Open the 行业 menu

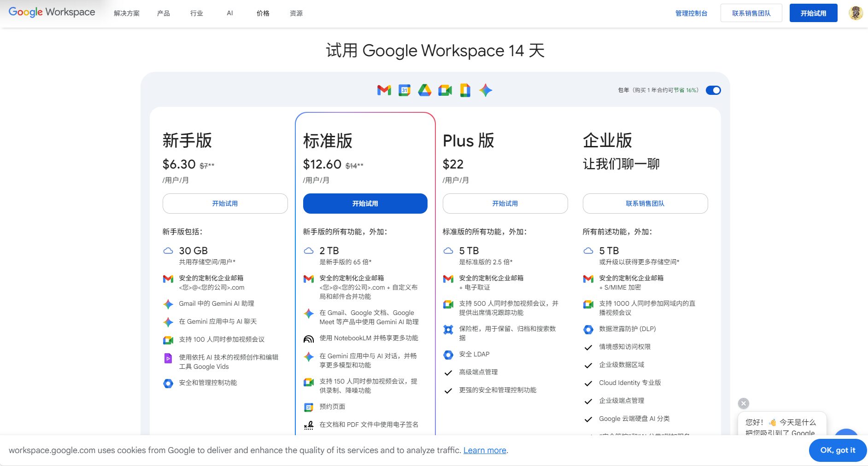click(x=197, y=13)
